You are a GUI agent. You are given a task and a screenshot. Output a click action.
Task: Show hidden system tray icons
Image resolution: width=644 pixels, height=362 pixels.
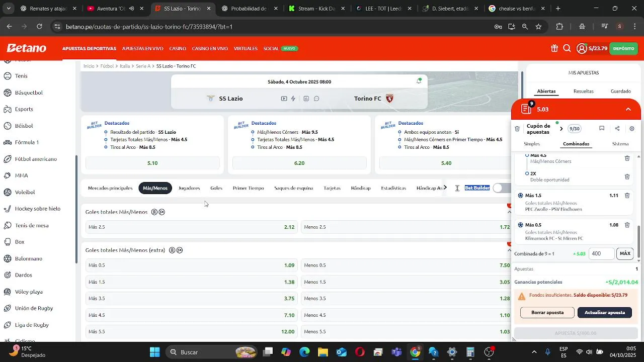point(534,352)
